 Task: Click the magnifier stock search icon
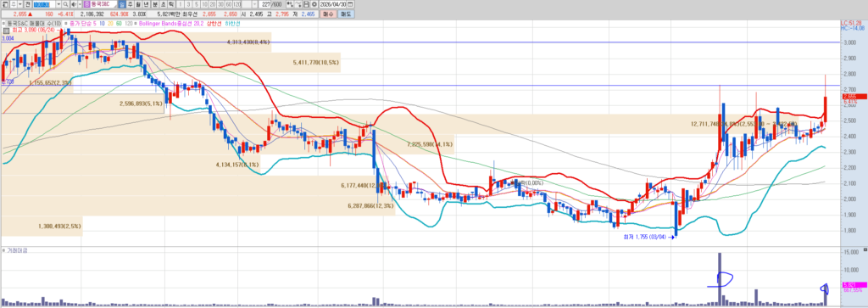(65, 4)
